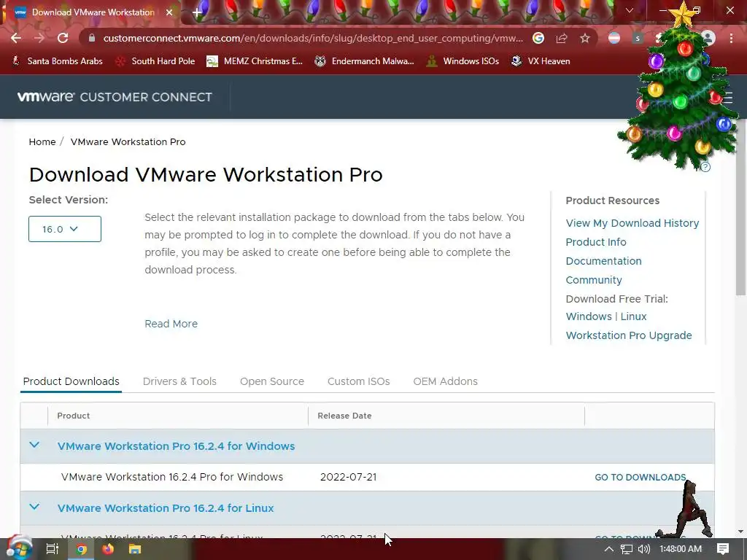The height and width of the screenshot is (560, 747).
Task: Go back with the browser back arrow
Action: [x=16, y=38]
